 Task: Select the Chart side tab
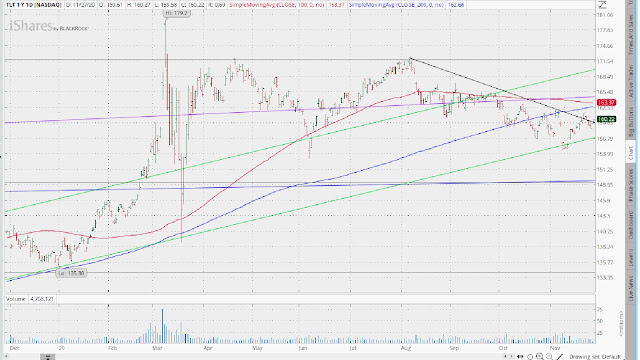631,153
